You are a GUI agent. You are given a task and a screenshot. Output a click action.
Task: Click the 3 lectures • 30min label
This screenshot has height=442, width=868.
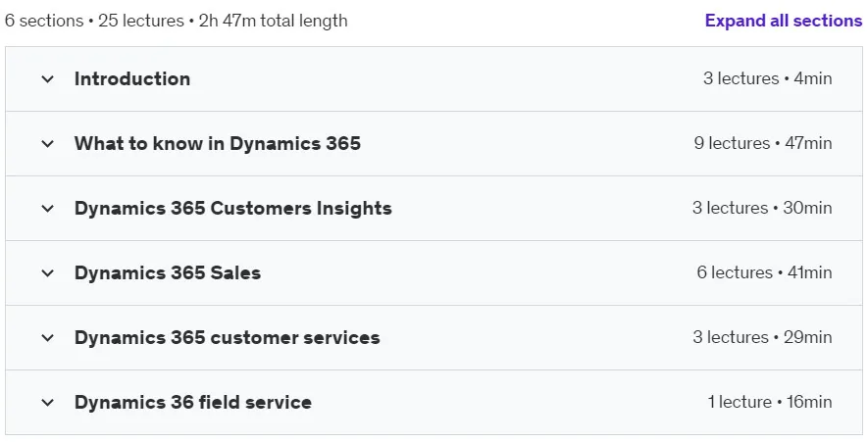762,208
